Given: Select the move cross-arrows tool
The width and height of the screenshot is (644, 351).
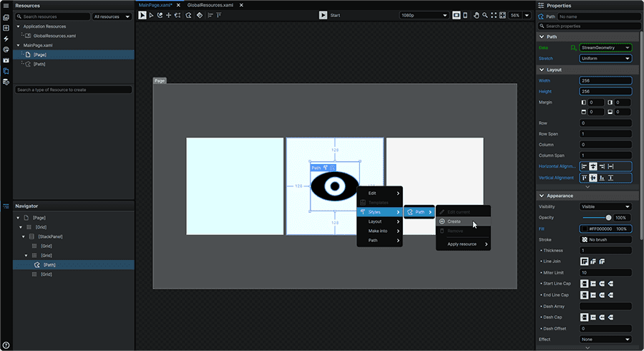Looking at the screenshot, I should pos(168,15).
